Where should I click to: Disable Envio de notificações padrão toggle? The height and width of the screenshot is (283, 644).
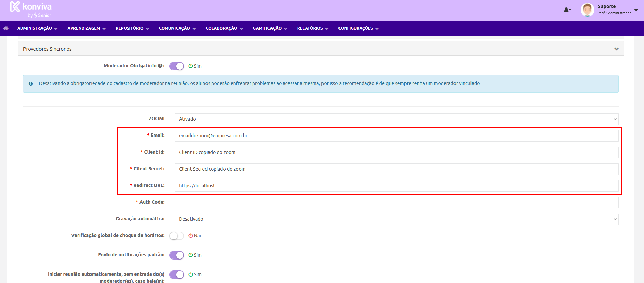[x=177, y=255]
